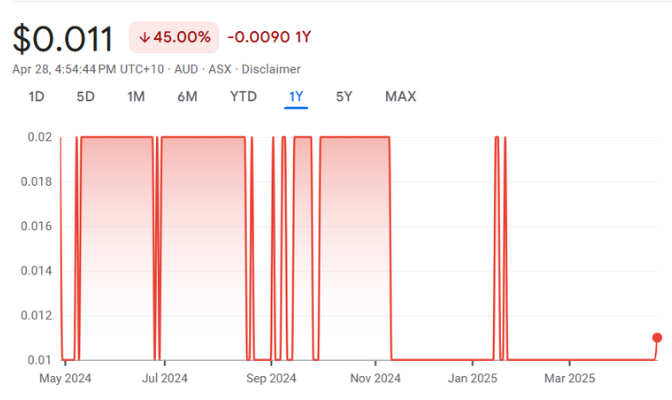Click the May 2024 axis label
672x400 pixels.
coord(65,378)
